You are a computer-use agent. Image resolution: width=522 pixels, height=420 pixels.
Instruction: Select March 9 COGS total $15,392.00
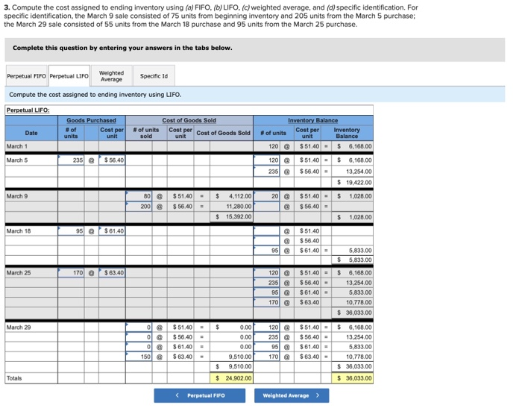click(x=231, y=217)
